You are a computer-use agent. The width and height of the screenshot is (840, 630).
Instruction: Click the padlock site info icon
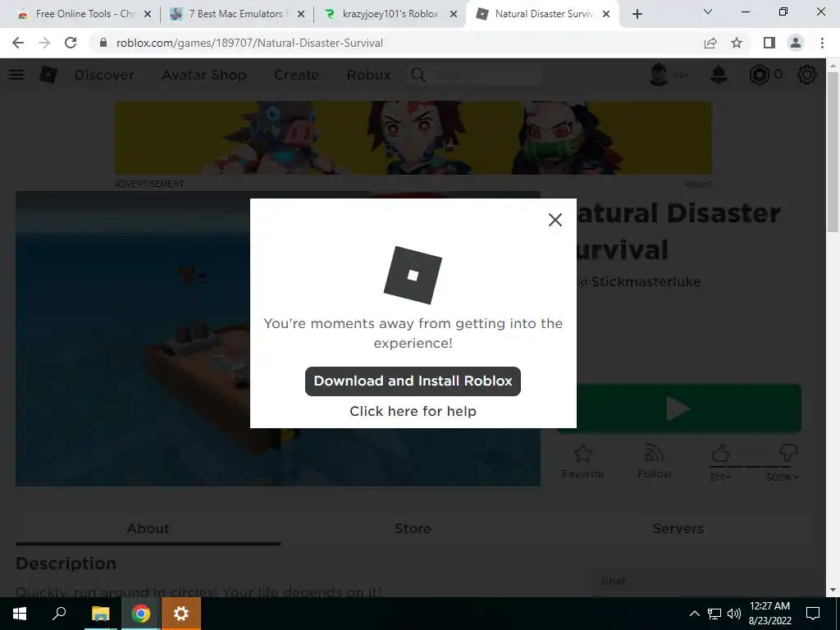[103, 43]
